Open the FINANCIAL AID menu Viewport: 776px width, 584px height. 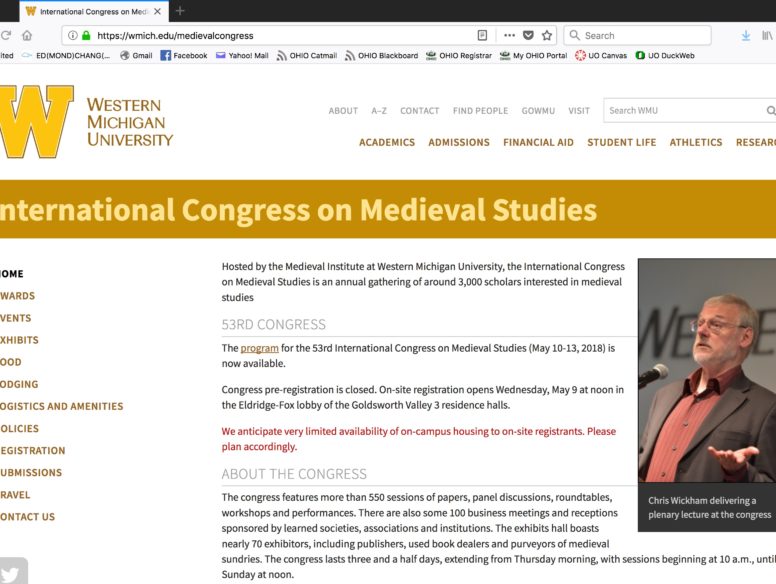coord(538,143)
